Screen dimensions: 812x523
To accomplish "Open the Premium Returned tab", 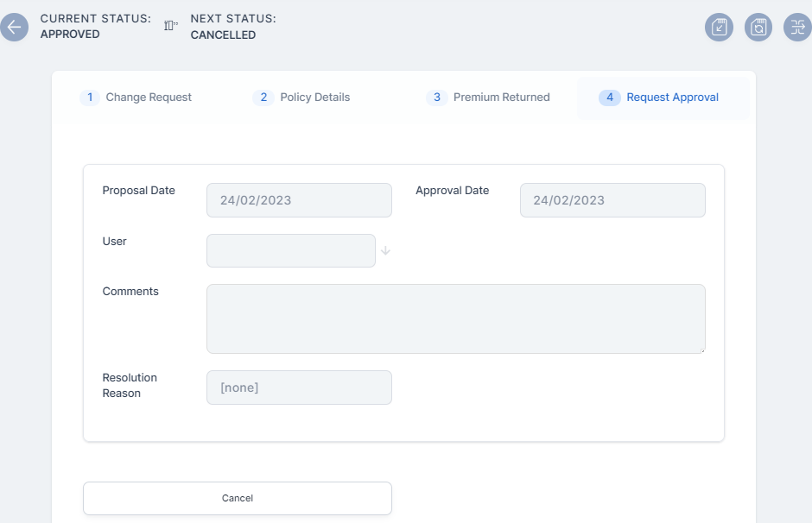I will [501, 98].
